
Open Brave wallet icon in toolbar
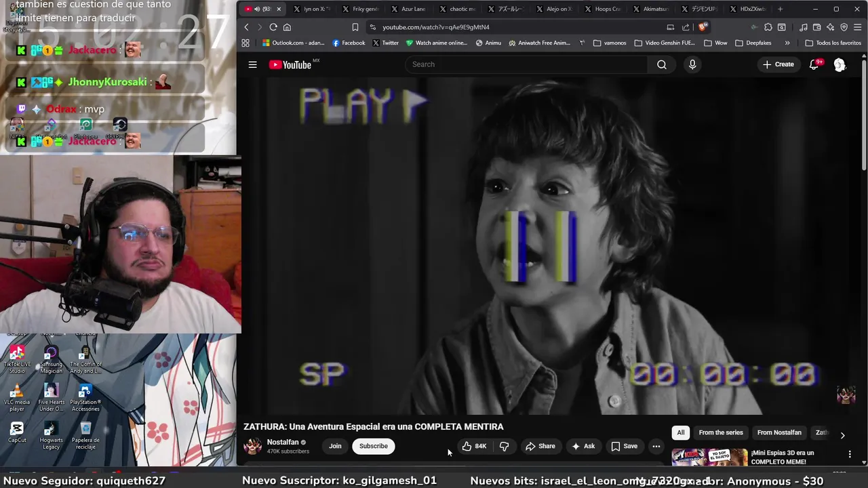(817, 27)
